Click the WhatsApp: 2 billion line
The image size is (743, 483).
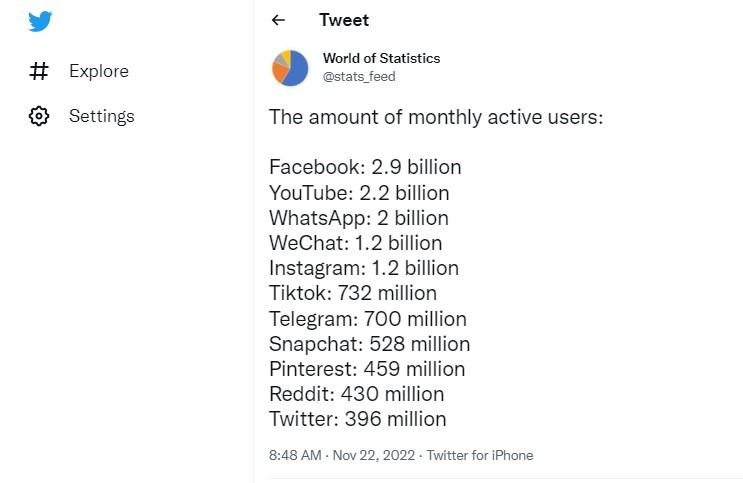point(358,218)
